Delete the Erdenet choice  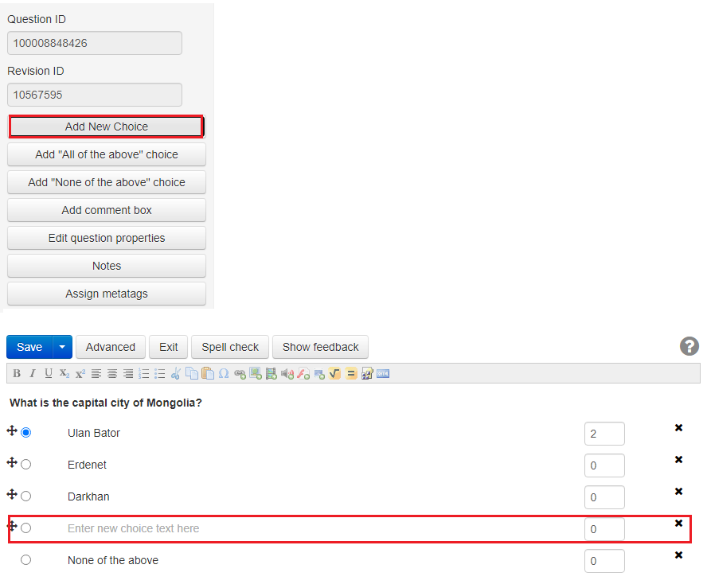pos(678,460)
